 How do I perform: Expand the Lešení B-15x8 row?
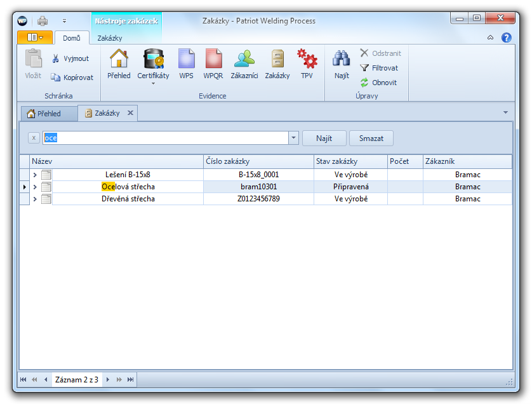pos(35,175)
